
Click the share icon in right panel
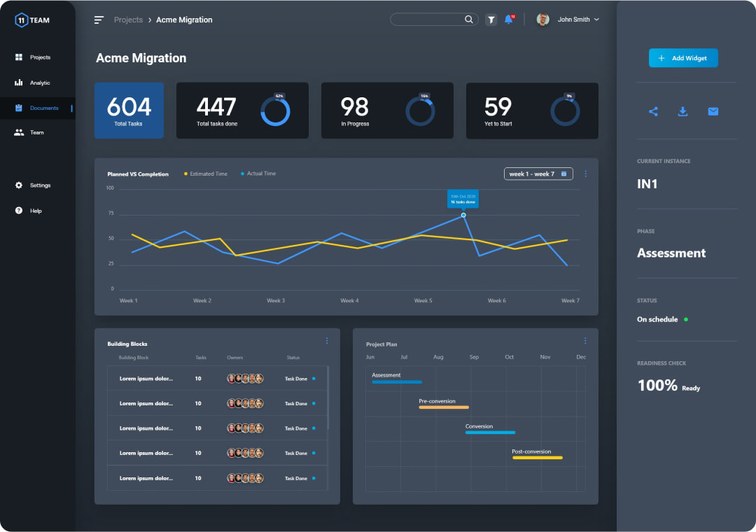coord(653,111)
